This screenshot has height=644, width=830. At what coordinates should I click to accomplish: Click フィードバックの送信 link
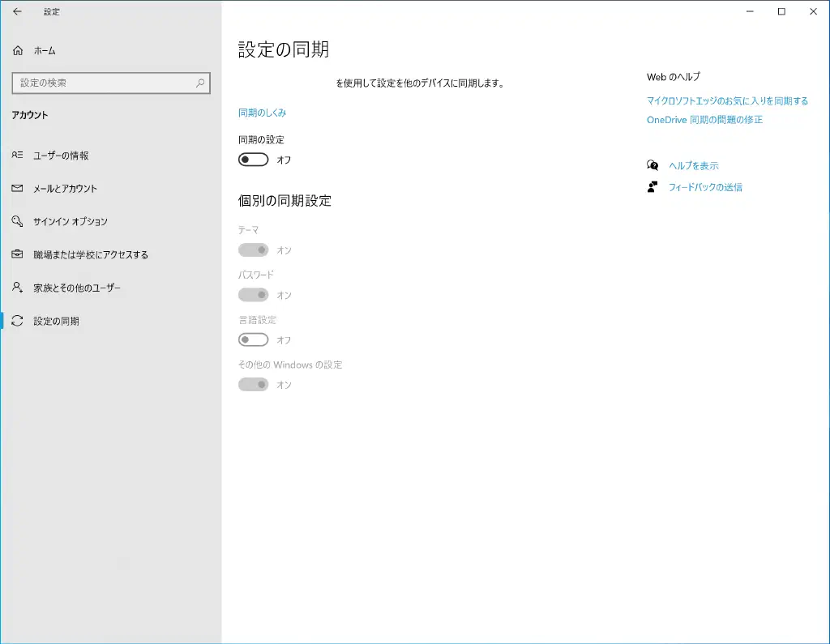click(704, 187)
